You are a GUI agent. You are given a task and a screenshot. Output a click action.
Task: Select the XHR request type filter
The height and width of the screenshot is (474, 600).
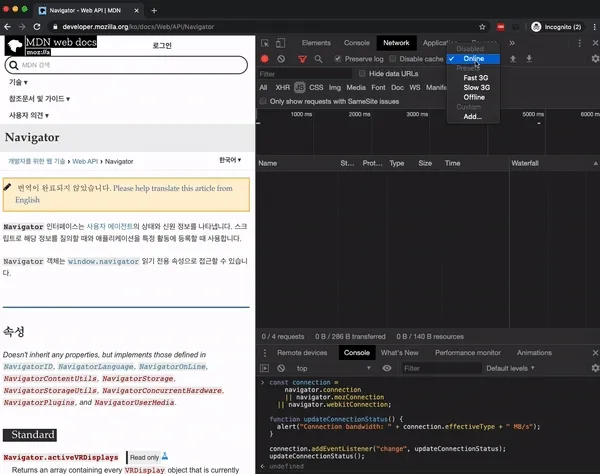tap(283, 88)
